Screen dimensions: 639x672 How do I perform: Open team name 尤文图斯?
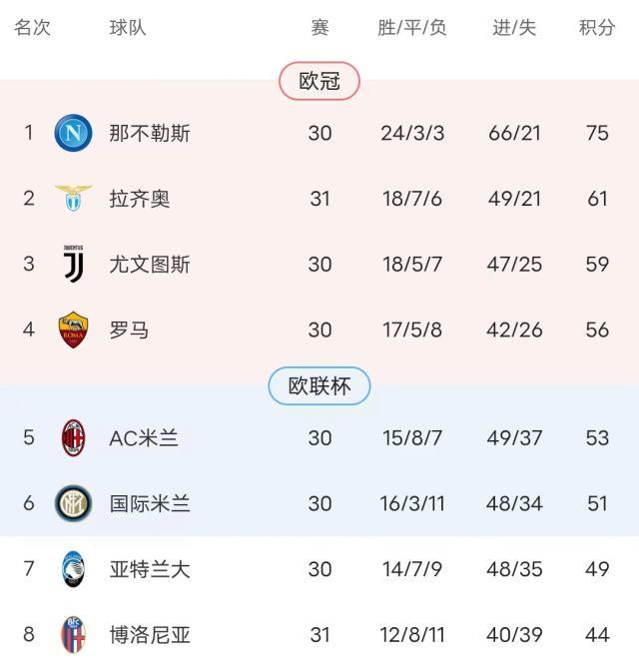[x=150, y=265]
